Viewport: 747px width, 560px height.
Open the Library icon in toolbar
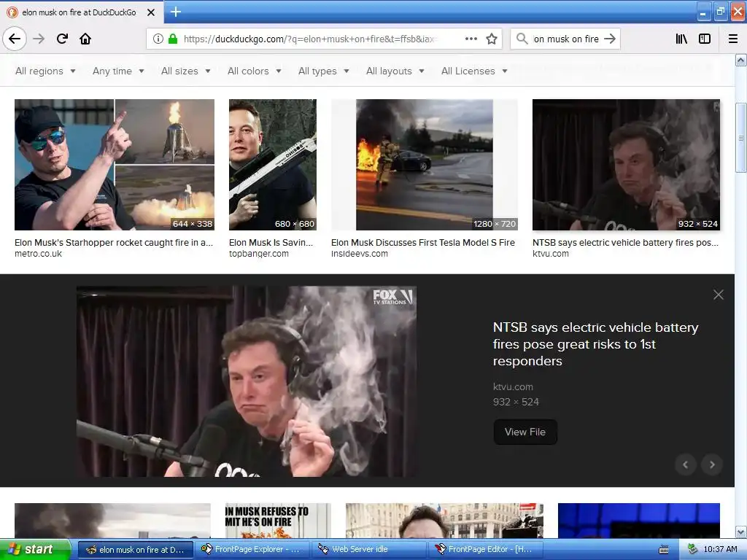tap(681, 39)
